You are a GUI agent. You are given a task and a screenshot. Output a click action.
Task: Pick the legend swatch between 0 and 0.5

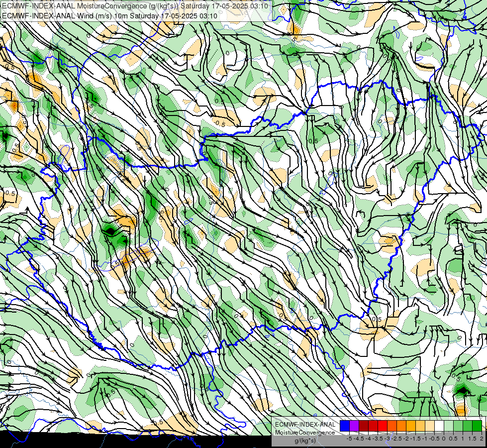[x=449, y=426]
